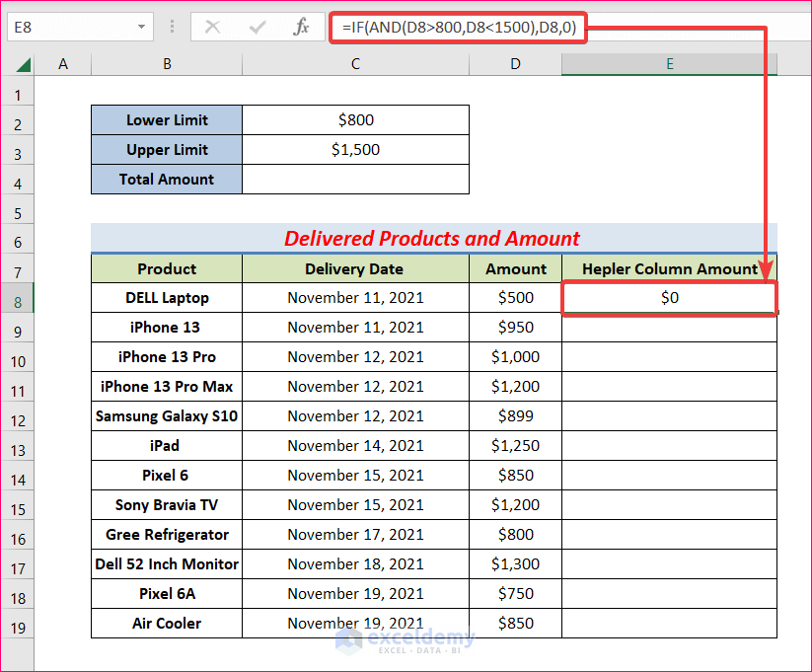Select the 'iPad' product cell
The width and height of the screenshot is (812, 672).
tap(167, 445)
